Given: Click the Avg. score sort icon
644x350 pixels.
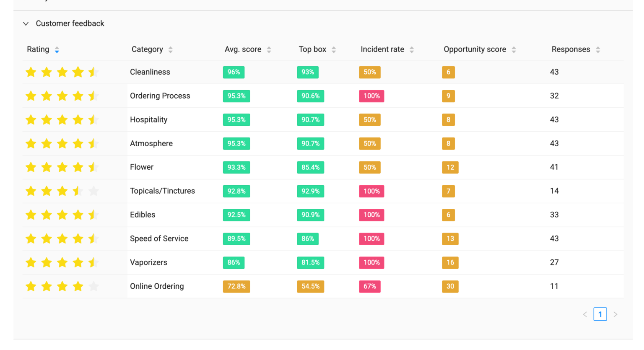Looking at the screenshot, I should click(269, 50).
